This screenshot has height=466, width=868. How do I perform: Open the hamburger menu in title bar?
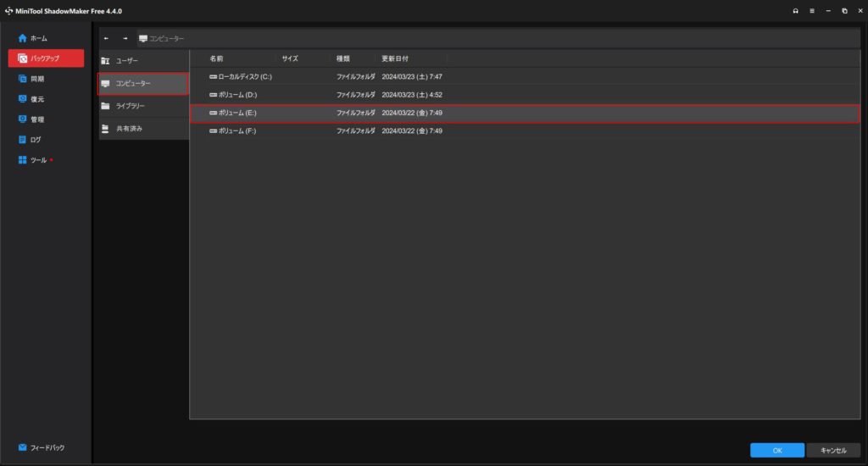click(811, 11)
